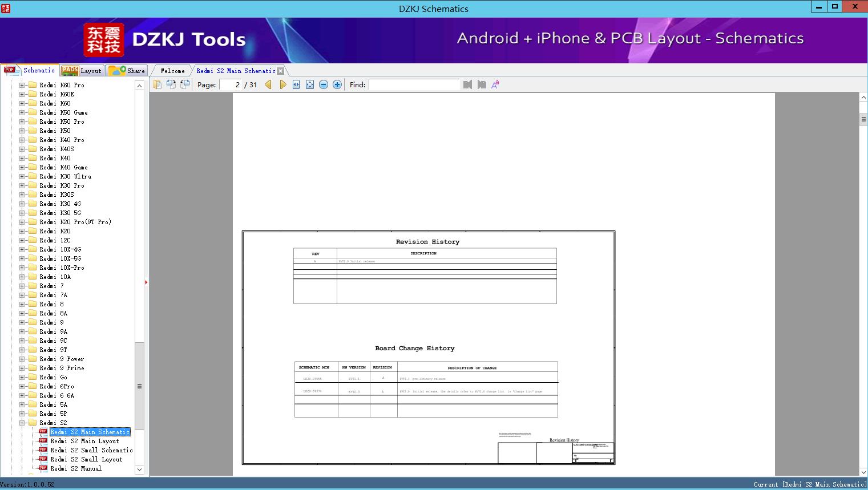Switch to the Schematic tab

point(30,70)
